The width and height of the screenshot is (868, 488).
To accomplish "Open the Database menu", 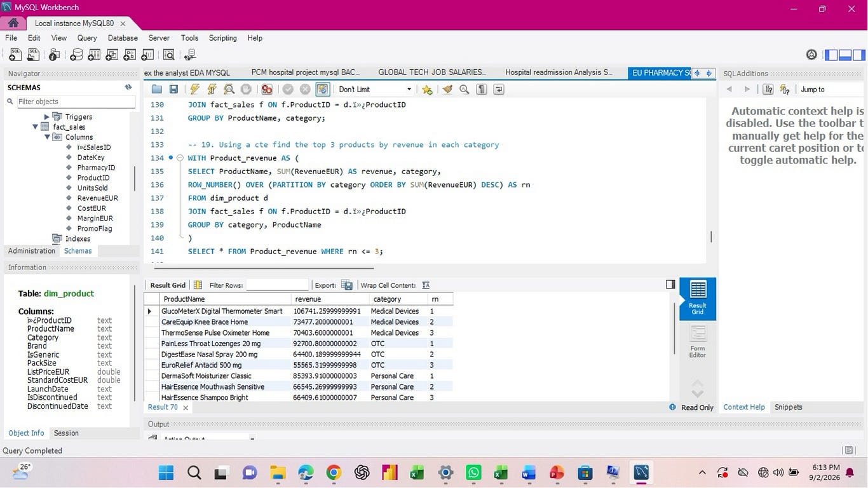I will click(123, 38).
